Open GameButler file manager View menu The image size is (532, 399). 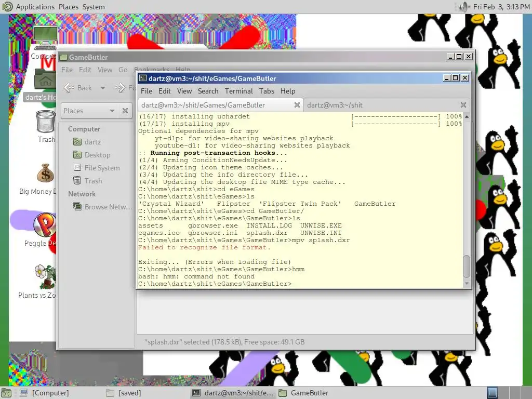click(105, 70)
